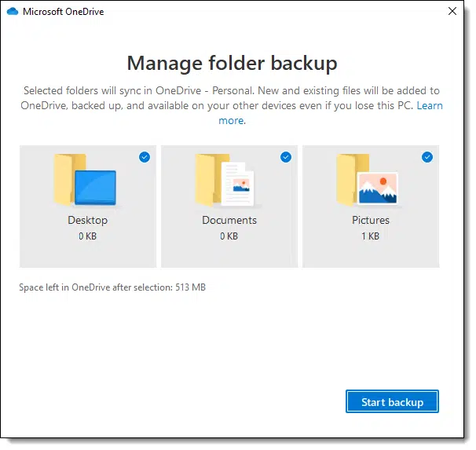
Task: Select the Pictures label text
Action: coord(371,221)
